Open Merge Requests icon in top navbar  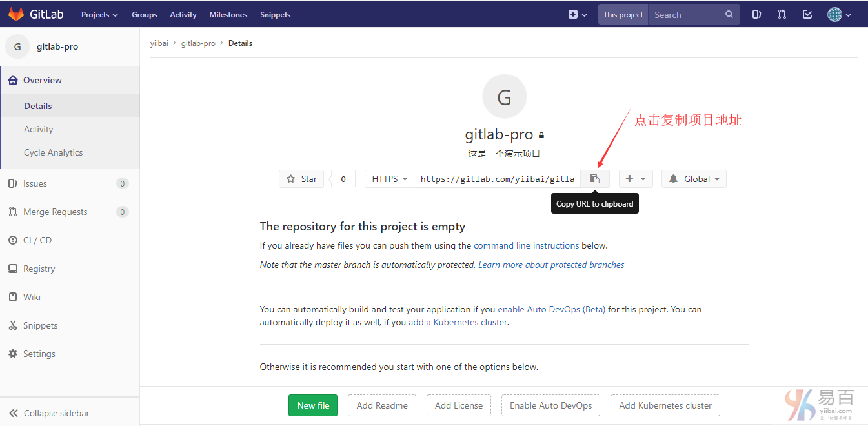tap(782, 14)
